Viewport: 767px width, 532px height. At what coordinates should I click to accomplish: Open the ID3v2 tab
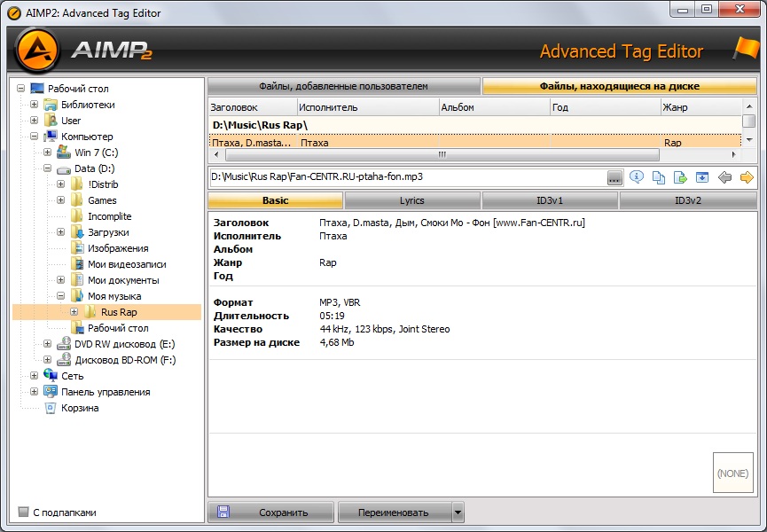pyautogui.click(x=688, y=200)
